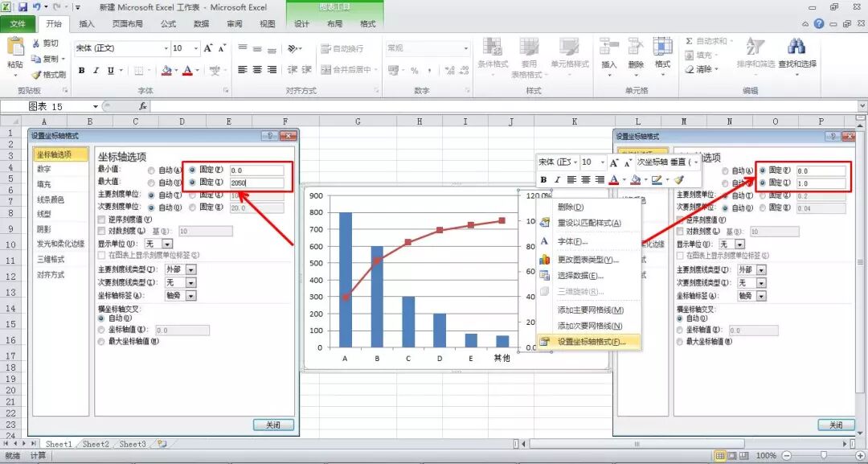This screenshot has height=464, width=868.
Task: Align text right in the ribbon
Action: tap(272, 70)
